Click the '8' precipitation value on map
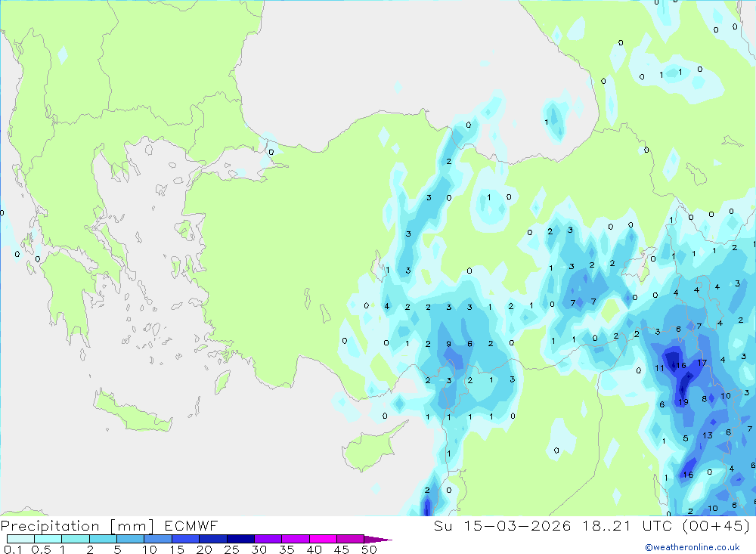756x554 pixels. point(705,399)
